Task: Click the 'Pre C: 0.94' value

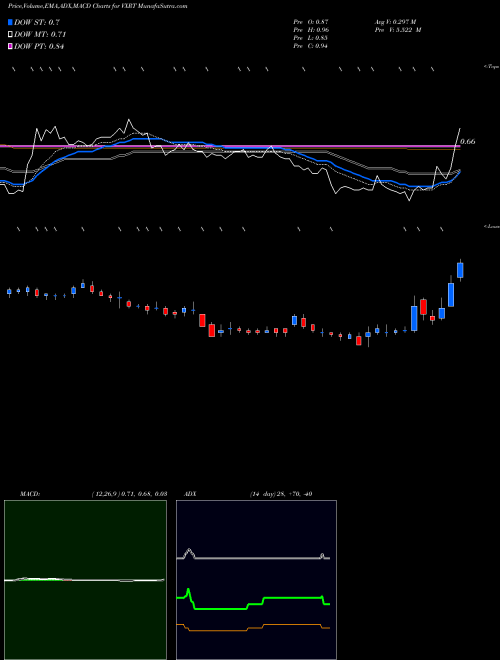Action: point(311,45)
